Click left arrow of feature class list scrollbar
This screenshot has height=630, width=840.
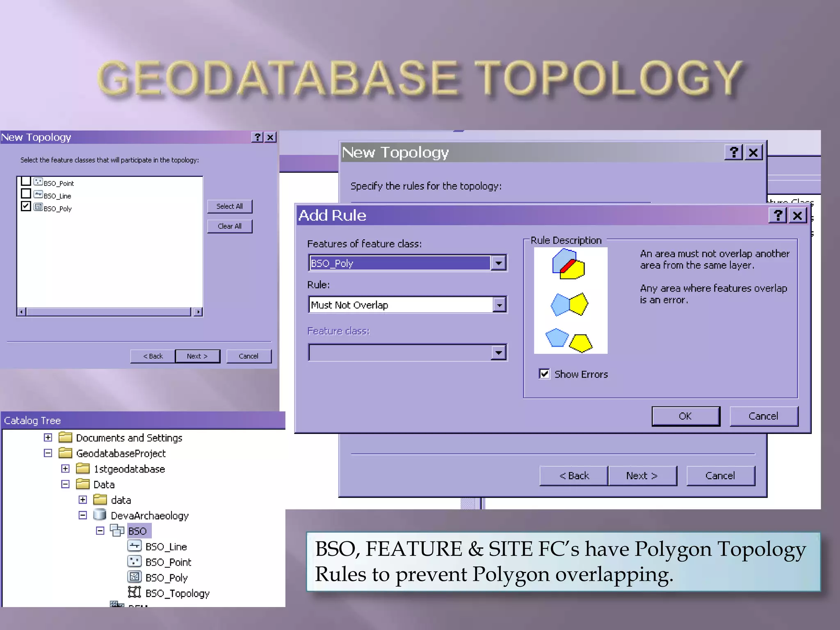(21, 312)
